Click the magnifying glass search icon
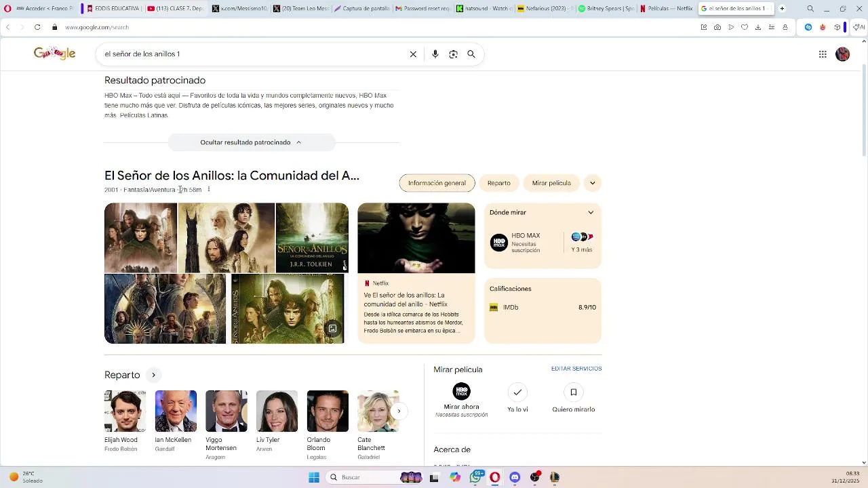The height and width of the screenshot is (488, 868). [471, 54]
